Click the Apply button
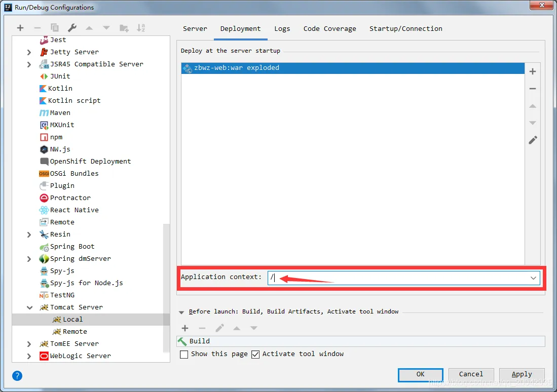 522,374
